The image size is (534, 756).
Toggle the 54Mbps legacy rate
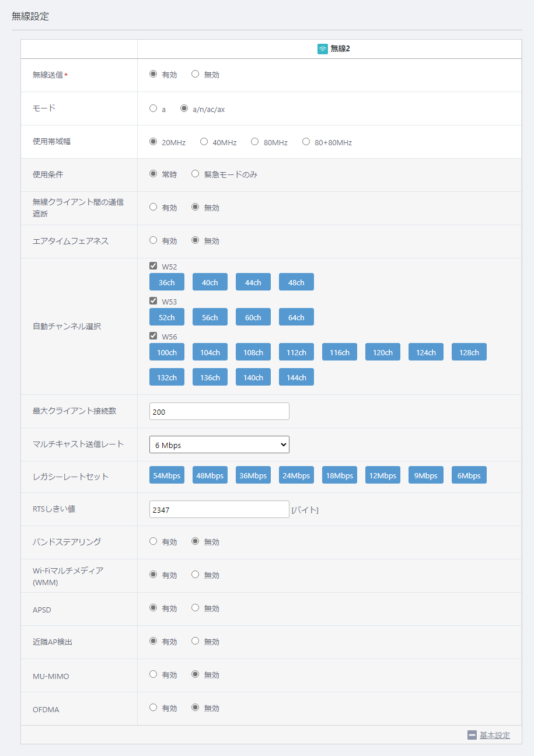[167, 475]
